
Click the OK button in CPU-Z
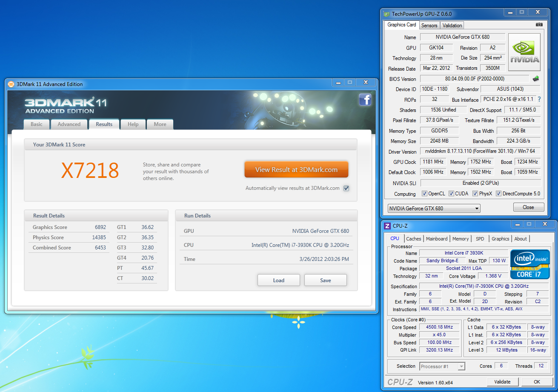click(537, 382)
